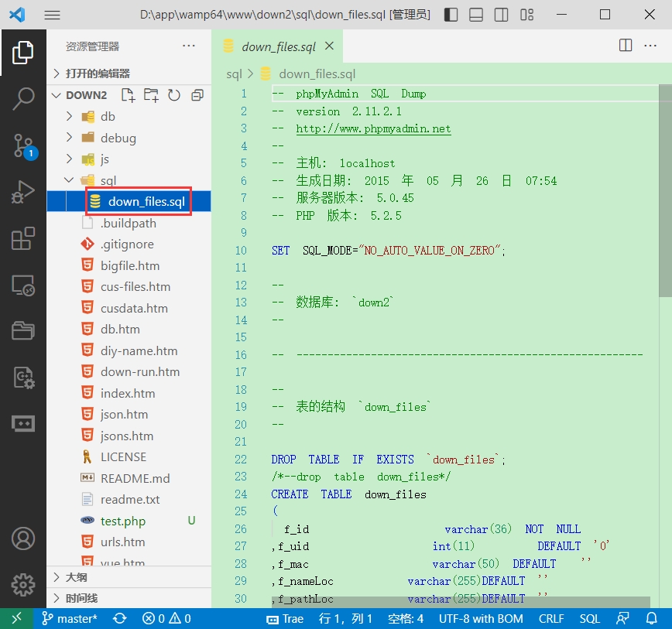Expand the 打开的编辑器 section
This screenshot has width=672, height=629.
(x=98, y=73)
